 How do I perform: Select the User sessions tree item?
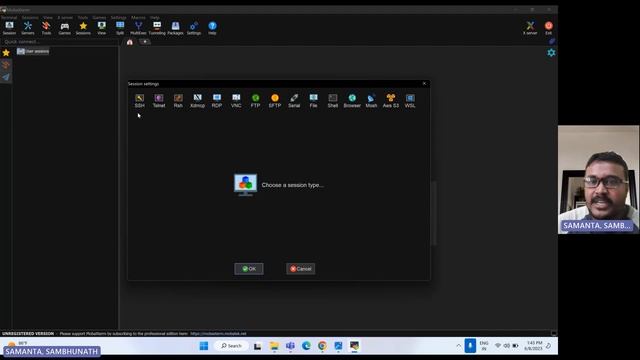pos(33,51)
